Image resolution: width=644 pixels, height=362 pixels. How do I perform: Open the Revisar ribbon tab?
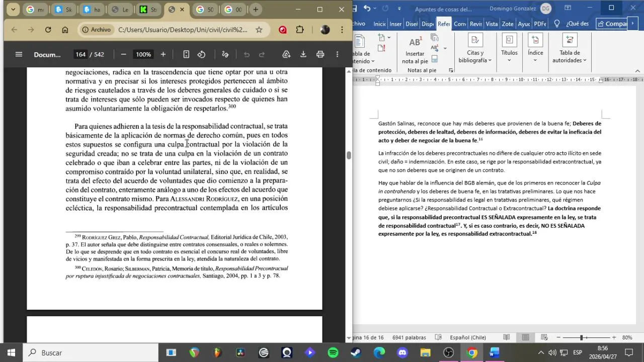[476, 24]
